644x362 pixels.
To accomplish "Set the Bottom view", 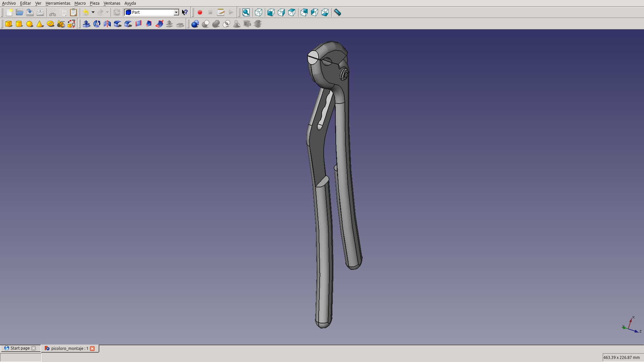I will click(x=314, y=12).
